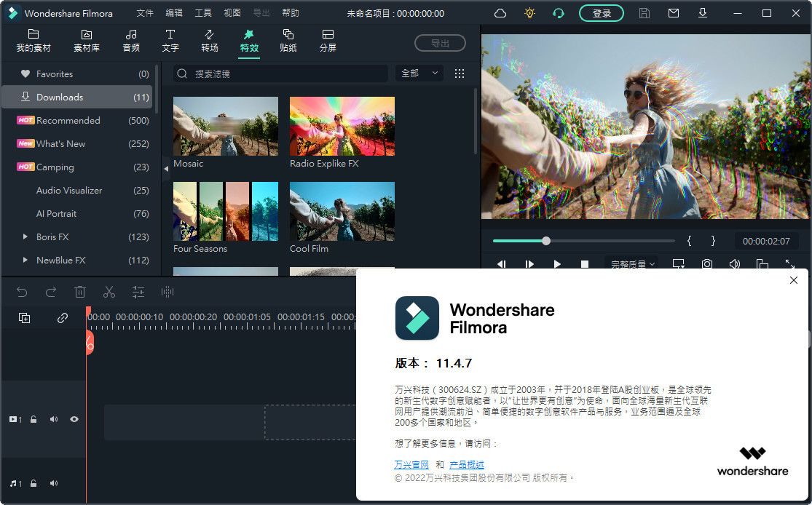The image size is (812, 505).
Task: Step forward one frame in preview
Action: (529, 264)
